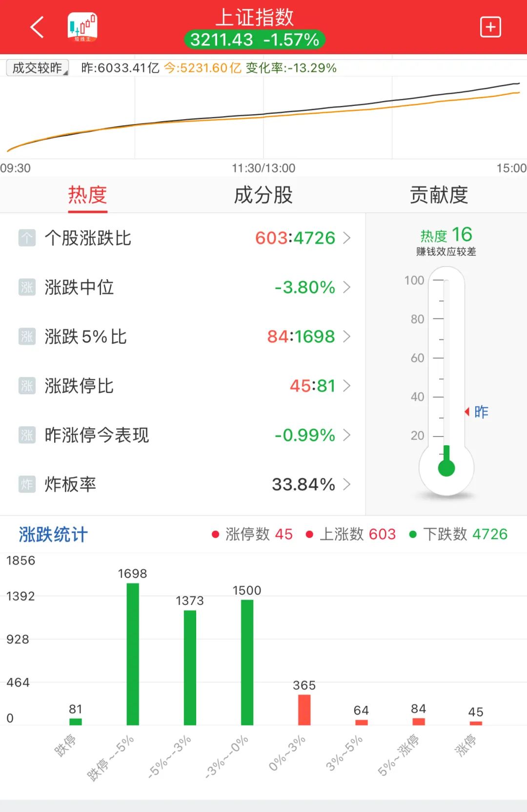
Task: Select the 1698 green bar
Action: (133, 654)
